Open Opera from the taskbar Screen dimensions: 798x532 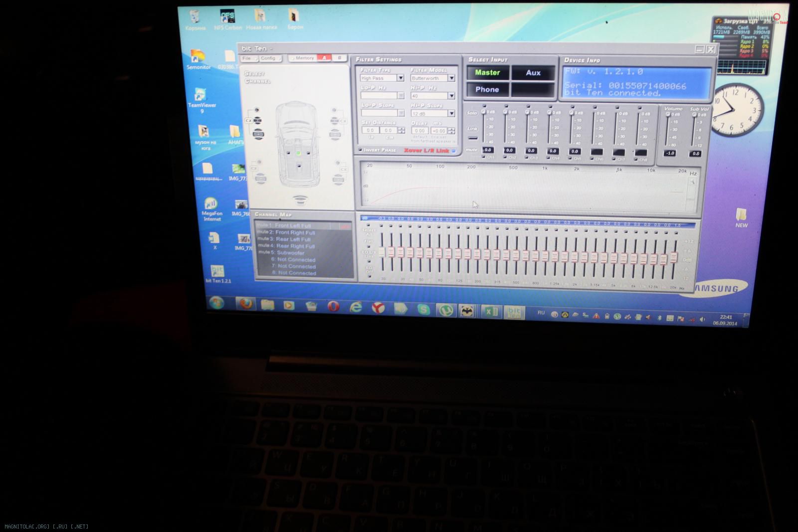333,307
